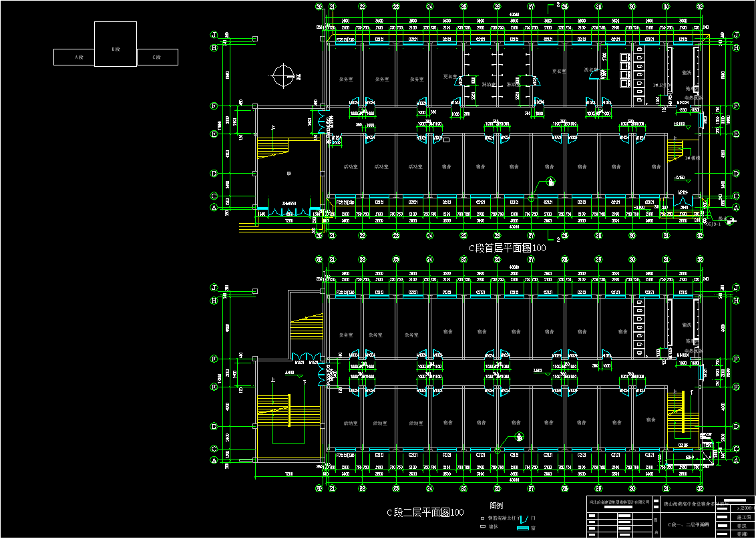Click the 1#楼梯 stair label

(687, 158)
